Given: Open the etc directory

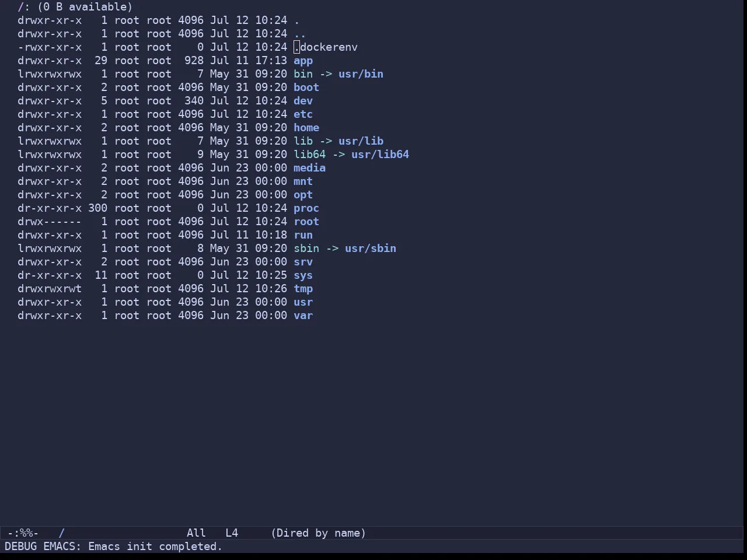Looking at the screenshot, I should coord(303,114).
